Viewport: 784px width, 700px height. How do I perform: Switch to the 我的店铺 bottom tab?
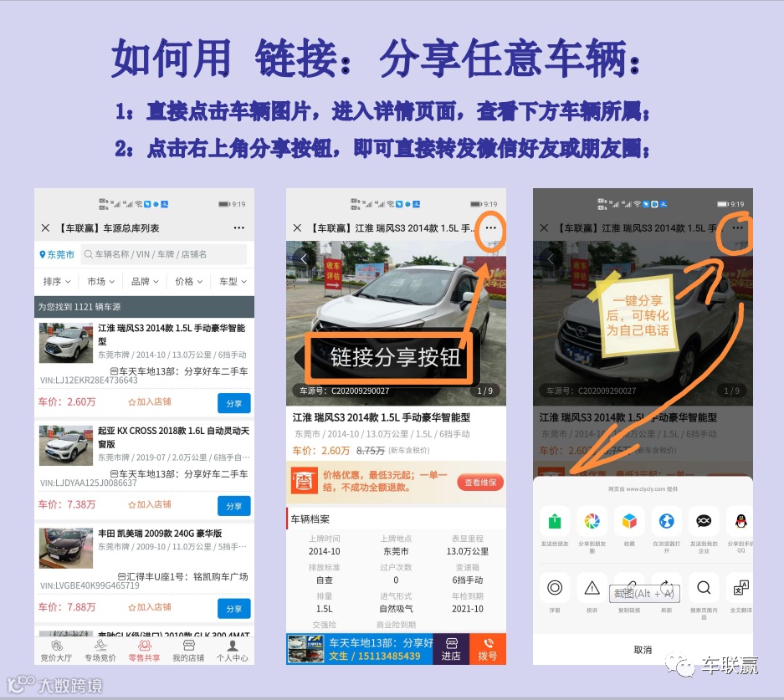188,651
